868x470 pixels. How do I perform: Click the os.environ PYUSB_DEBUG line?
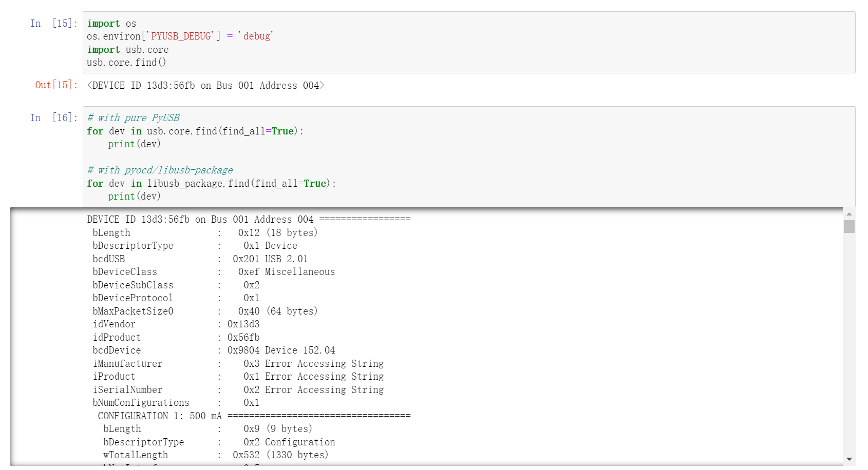[x=180, y=36]
